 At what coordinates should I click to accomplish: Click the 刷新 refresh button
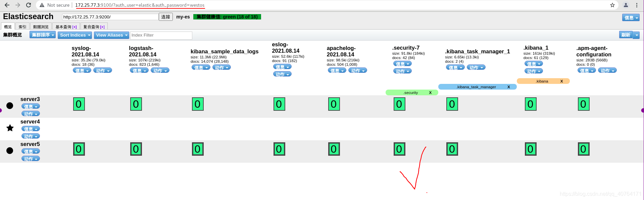(626, 35)
